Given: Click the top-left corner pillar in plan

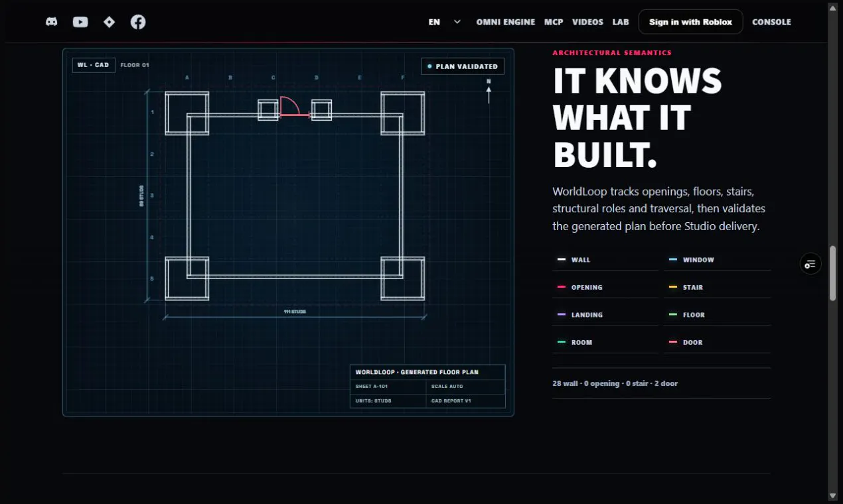Looking at the screenshot, I should (x=187, y=113).
